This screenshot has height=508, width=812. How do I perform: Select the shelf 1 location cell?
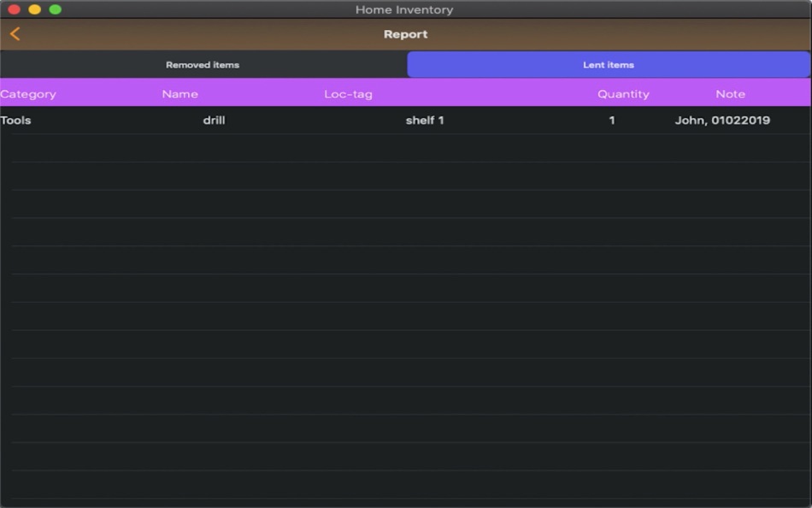pos(425,121)
